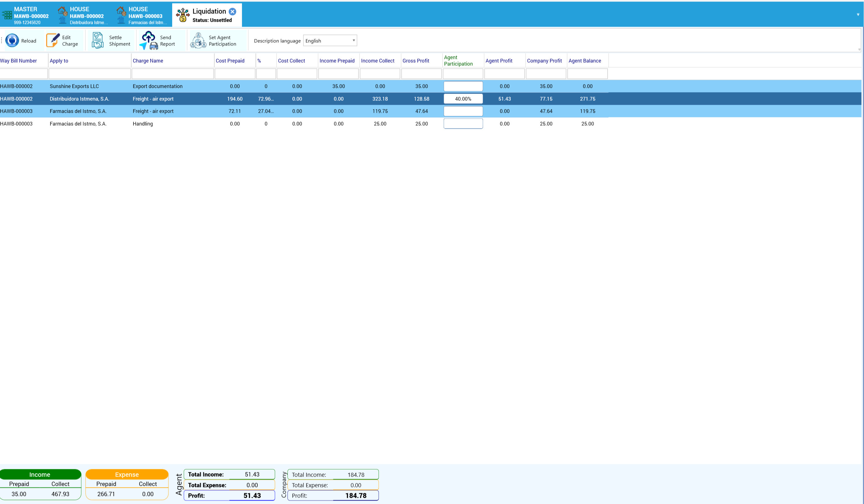Screen dimensions: 864x504
Task: Expand tab list overflow arrow
Action: 858,14
